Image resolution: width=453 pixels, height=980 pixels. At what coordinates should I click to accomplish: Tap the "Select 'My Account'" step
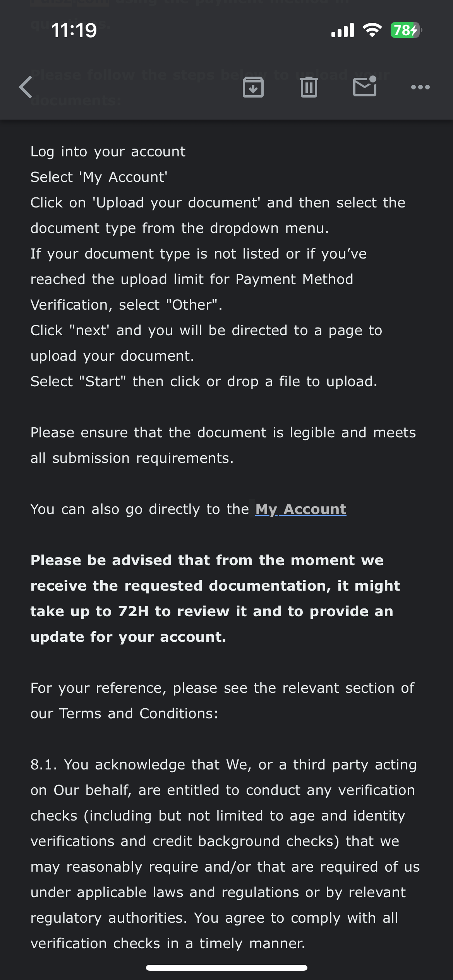click(x=99, y=177)
